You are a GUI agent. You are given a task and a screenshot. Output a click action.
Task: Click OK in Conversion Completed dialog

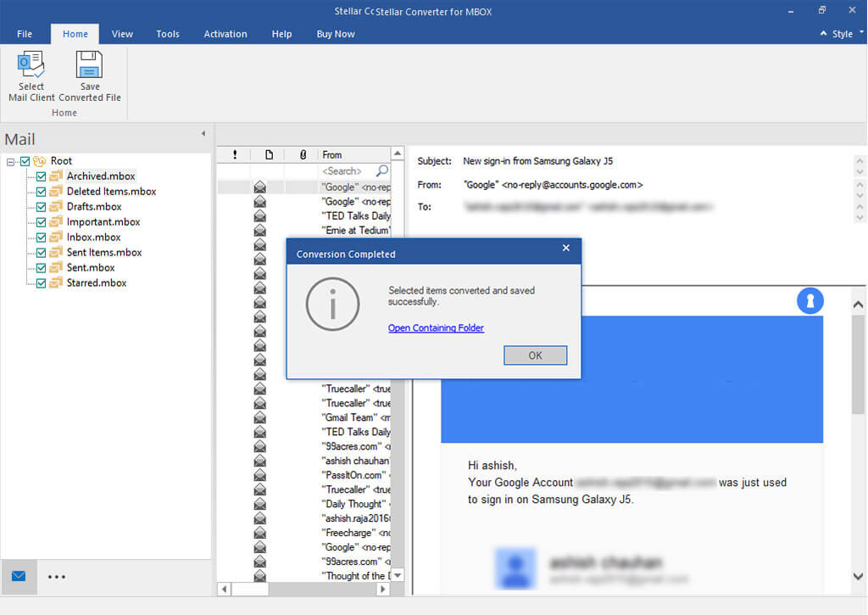click(x=535, y=355)
